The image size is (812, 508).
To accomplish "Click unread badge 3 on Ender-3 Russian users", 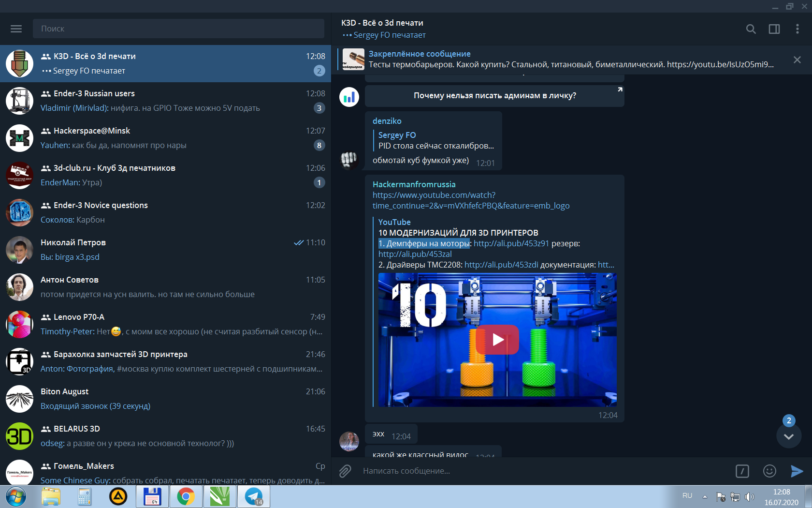I will point(319,108).
